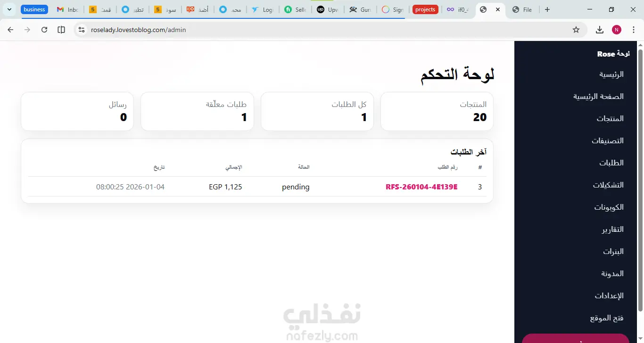This screenshot has width=644, height=343.
Task: Switch to the Login tab
Action: click(x=263, y=9)
